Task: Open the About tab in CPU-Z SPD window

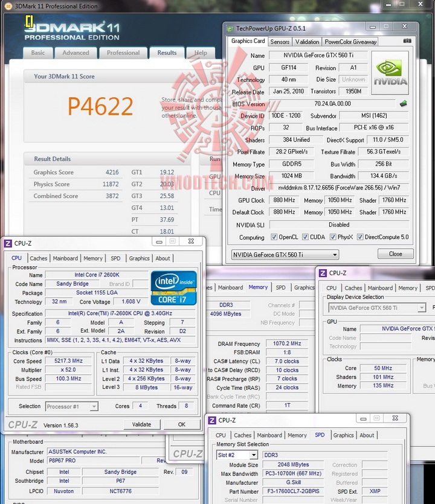Action: tap(367, 435)
